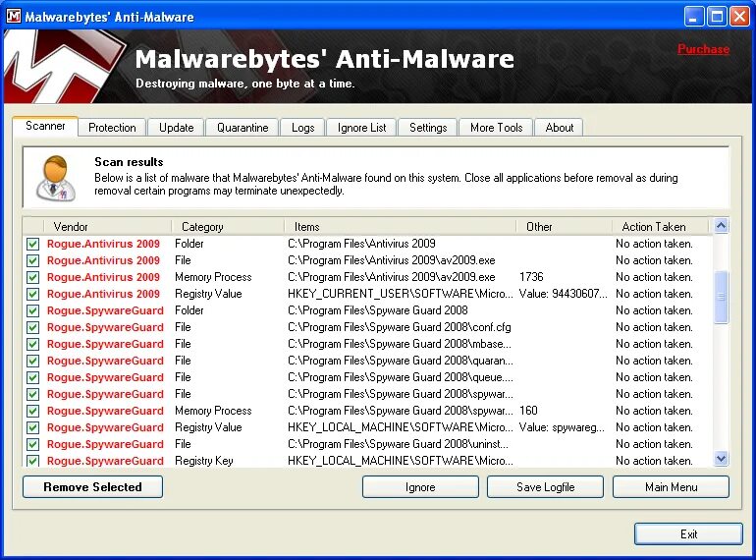
Task: Click the Ignore button
Action: point(420,487)
